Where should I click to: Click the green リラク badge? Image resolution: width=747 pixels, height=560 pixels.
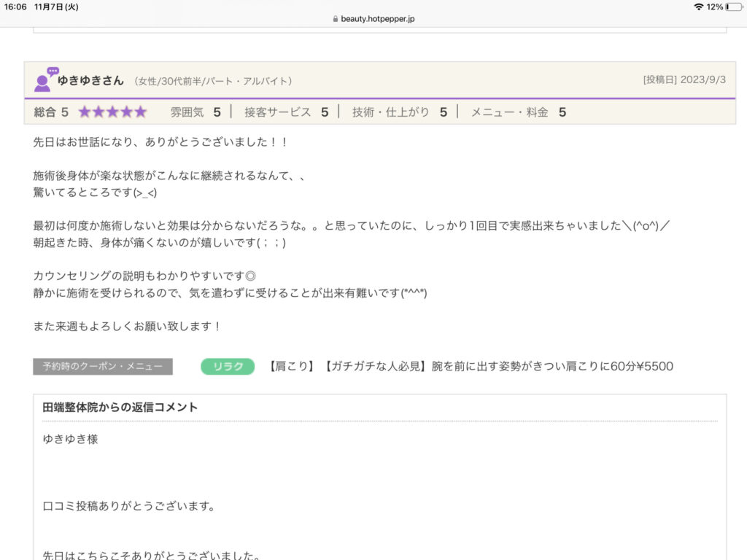(228, 366)
